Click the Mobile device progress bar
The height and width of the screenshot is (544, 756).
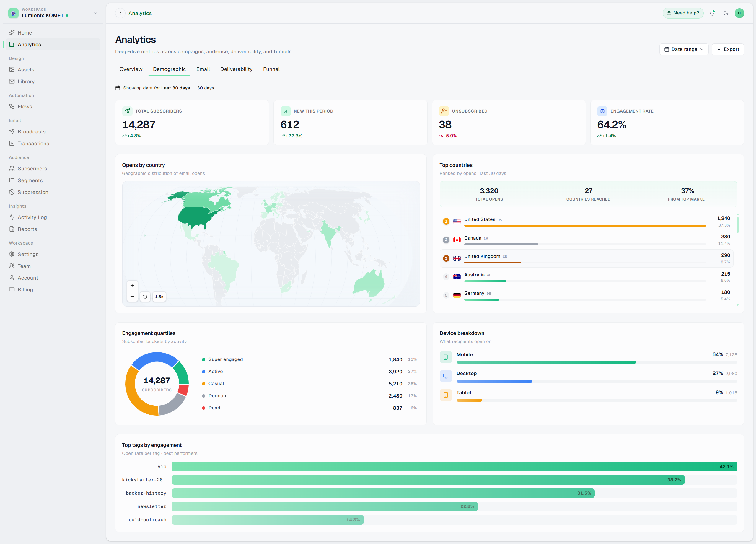click(x=597, y=362)
